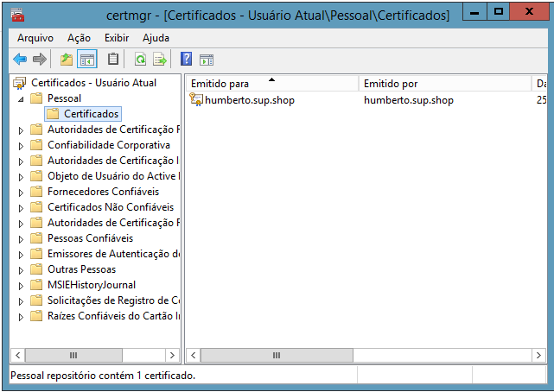Click Outras Pessoas folder icon
Image resolution: width=554 pixels, height=392 pixels.
[36, 269]
